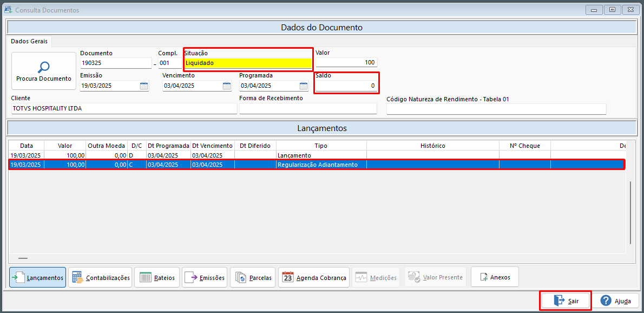Click the Valor field showing 100

[x=347, y=62]
